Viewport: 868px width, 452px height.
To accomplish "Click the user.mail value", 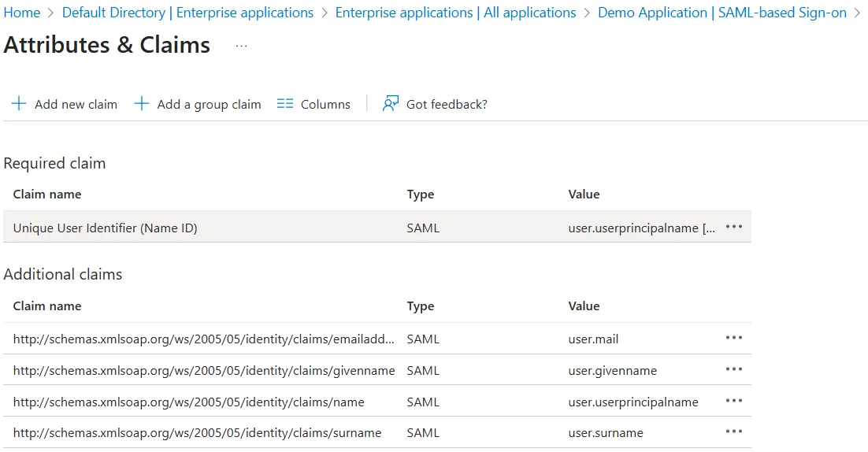I will click(x=593, y=339).
